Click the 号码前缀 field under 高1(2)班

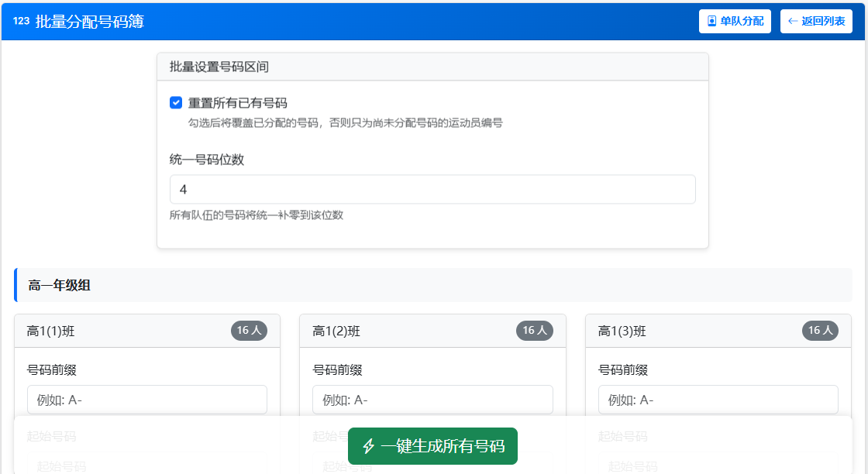point(432,400)
